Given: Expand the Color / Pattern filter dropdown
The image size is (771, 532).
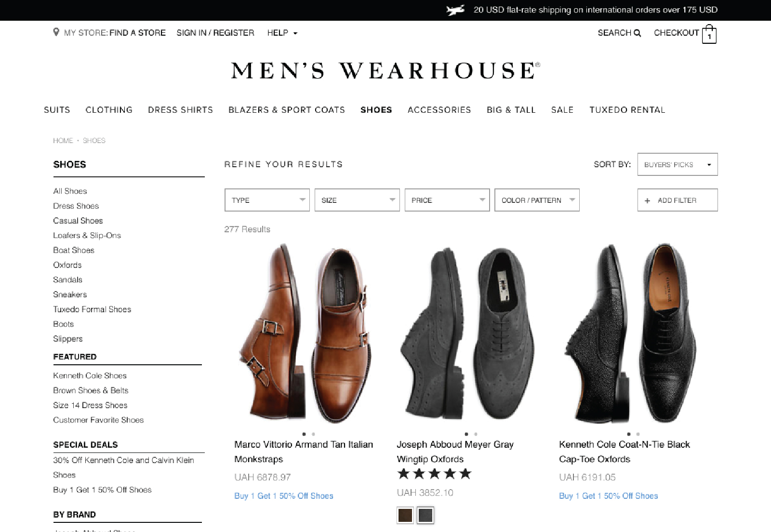Looking at the screenshot, I should click(537, 200).
